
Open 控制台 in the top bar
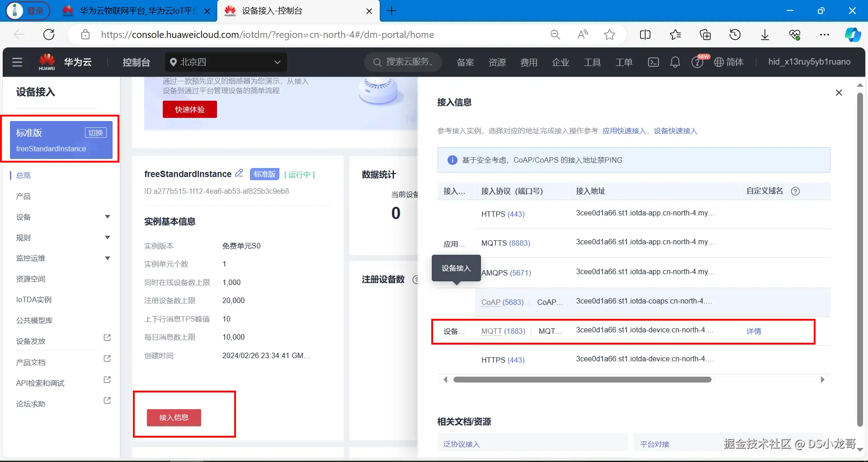point(136,62)
